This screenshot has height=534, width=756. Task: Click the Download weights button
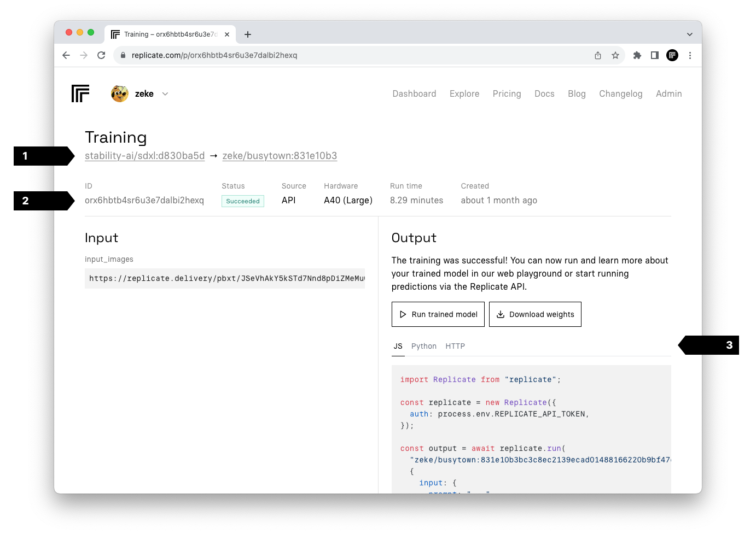pyautogui.click(x=535, y=314)
